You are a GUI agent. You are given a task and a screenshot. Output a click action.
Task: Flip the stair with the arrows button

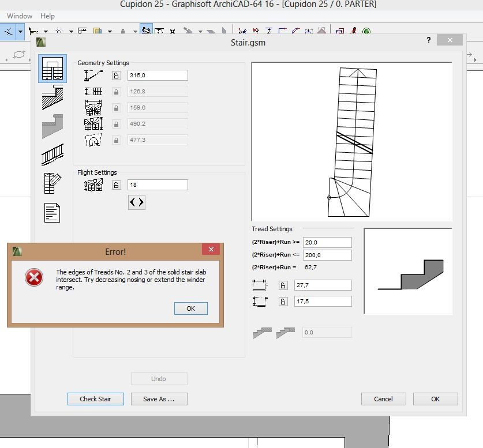click(x=136, y=202)
